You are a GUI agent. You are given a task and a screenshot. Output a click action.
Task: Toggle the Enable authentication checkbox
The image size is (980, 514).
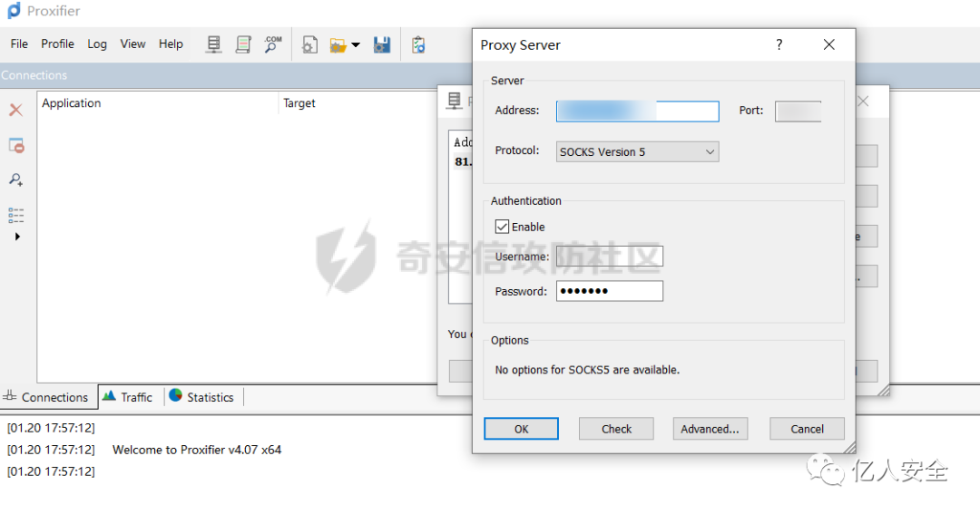[502, 227]
